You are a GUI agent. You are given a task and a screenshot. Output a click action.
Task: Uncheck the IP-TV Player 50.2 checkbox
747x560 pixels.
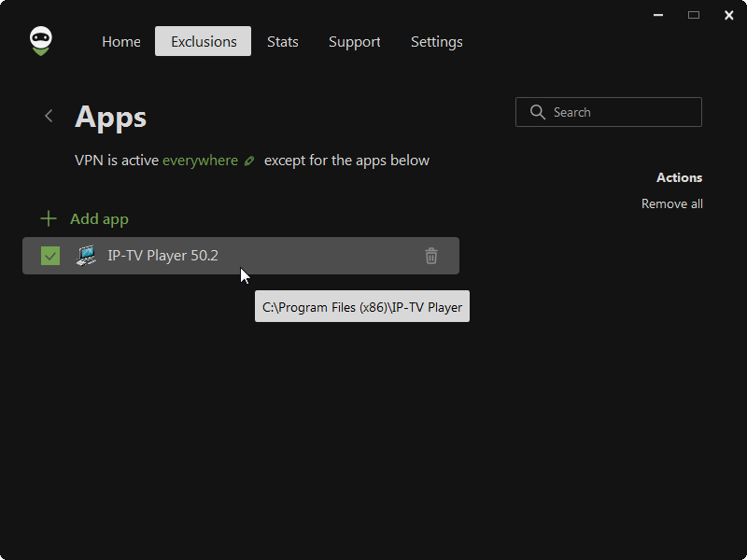click(x=50, y=256)
